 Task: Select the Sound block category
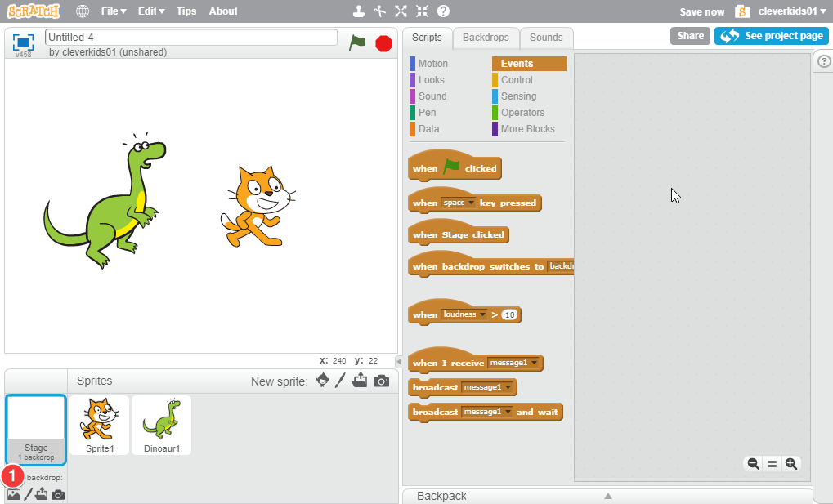432,96
